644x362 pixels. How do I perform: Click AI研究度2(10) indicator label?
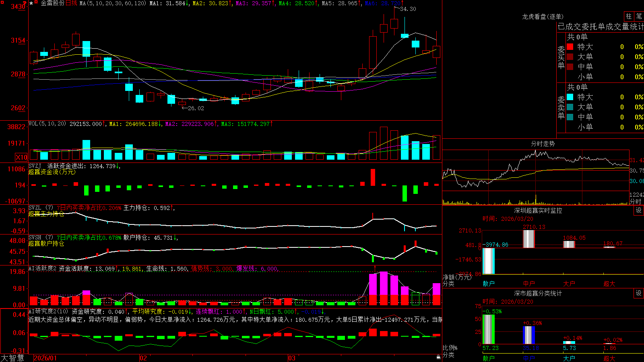pos(48,311)
